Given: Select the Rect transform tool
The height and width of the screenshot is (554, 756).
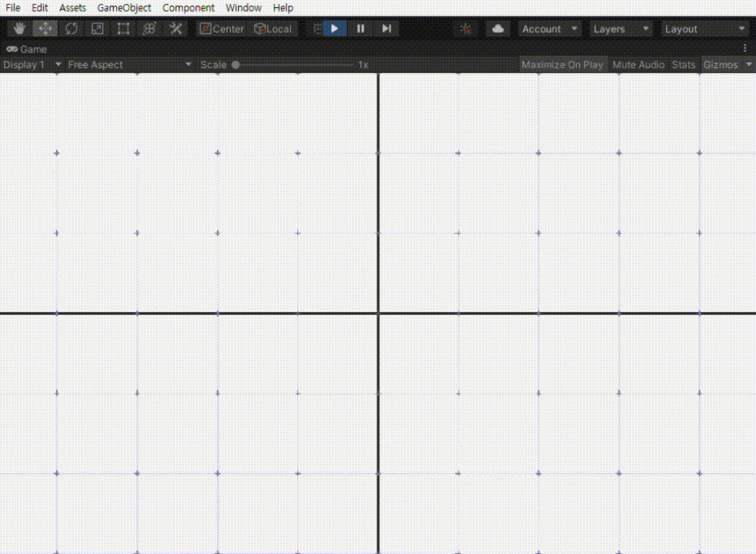Looking at the screenshot, I should [123, 29].
